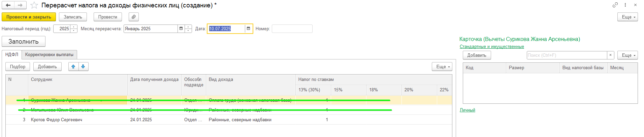Click into the Номер input field
This screenshot has width=644, height=137.
coord(292,29)
